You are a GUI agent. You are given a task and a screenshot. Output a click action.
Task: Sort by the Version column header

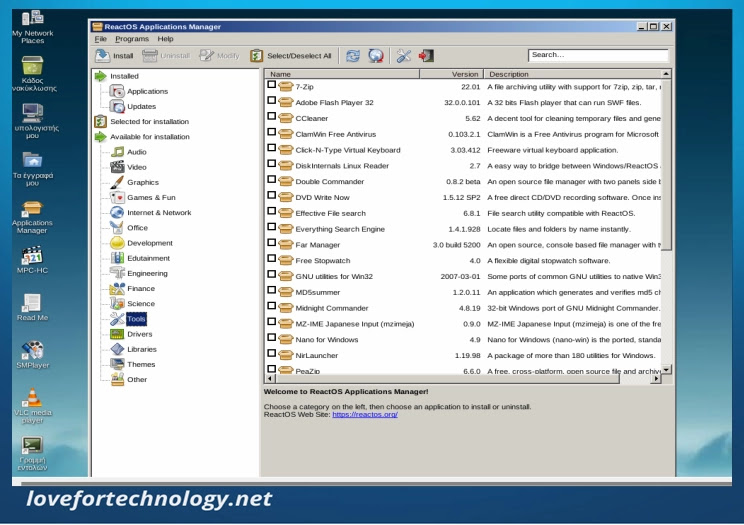coord(451,74)
